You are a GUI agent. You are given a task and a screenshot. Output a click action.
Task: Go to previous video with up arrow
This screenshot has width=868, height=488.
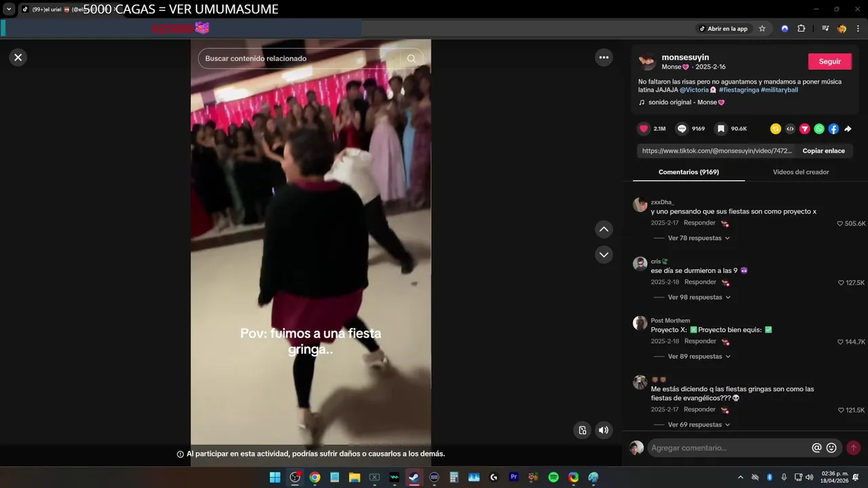(x=604, y=230)
